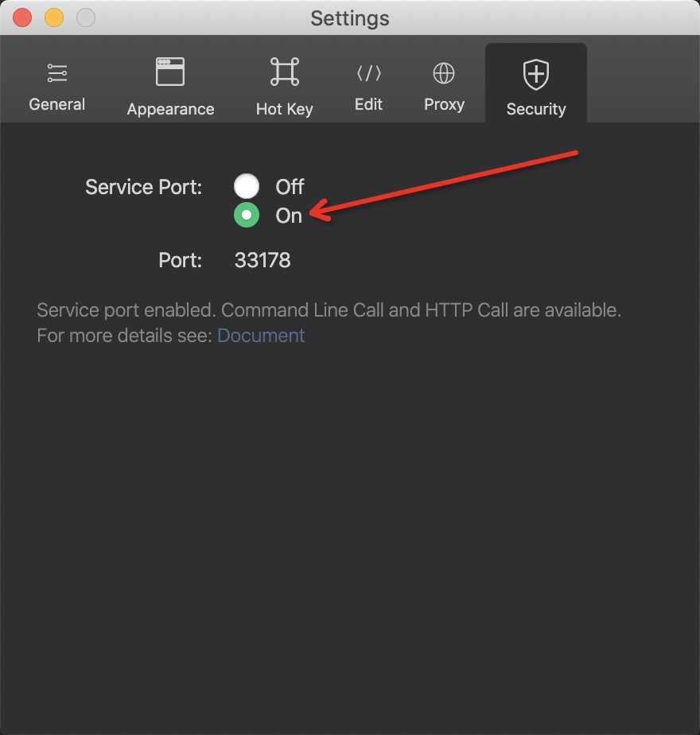This screenshot has width=700, height=735.
Task: Click the Proxy globe icon
Action: pyautogui.click(x=444, y=73)
